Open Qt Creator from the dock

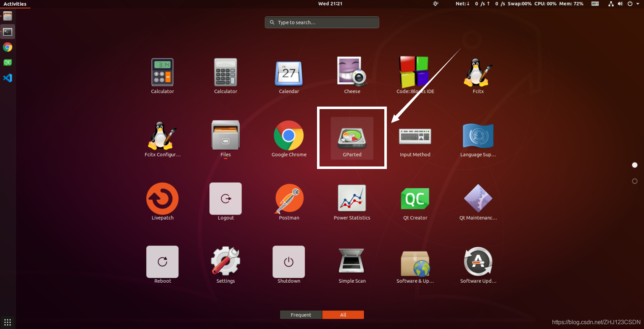(7, 62)
